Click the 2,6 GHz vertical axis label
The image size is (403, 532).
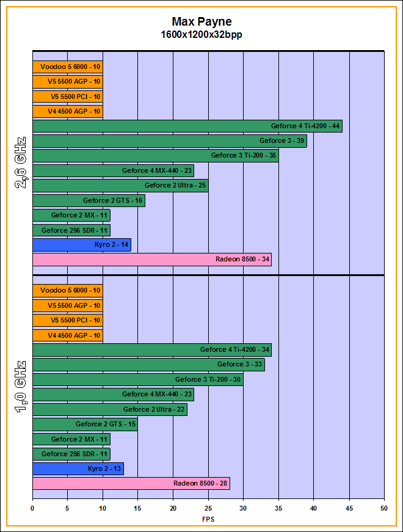[x=19, y=163]
